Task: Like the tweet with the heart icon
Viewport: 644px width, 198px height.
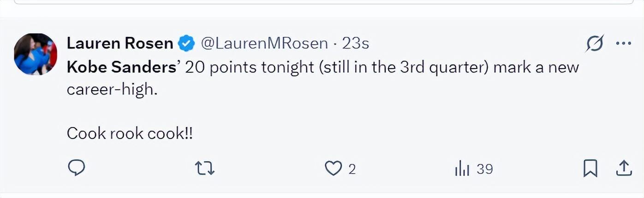Action: pyautogui.click(x=333, y=169)
